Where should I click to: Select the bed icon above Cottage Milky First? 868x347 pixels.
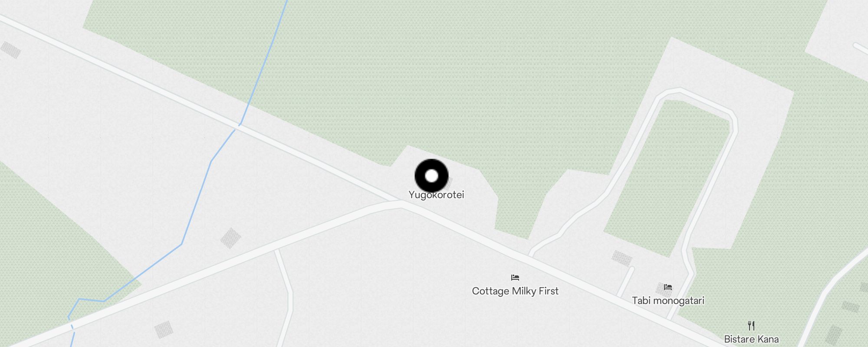(515, 278)
